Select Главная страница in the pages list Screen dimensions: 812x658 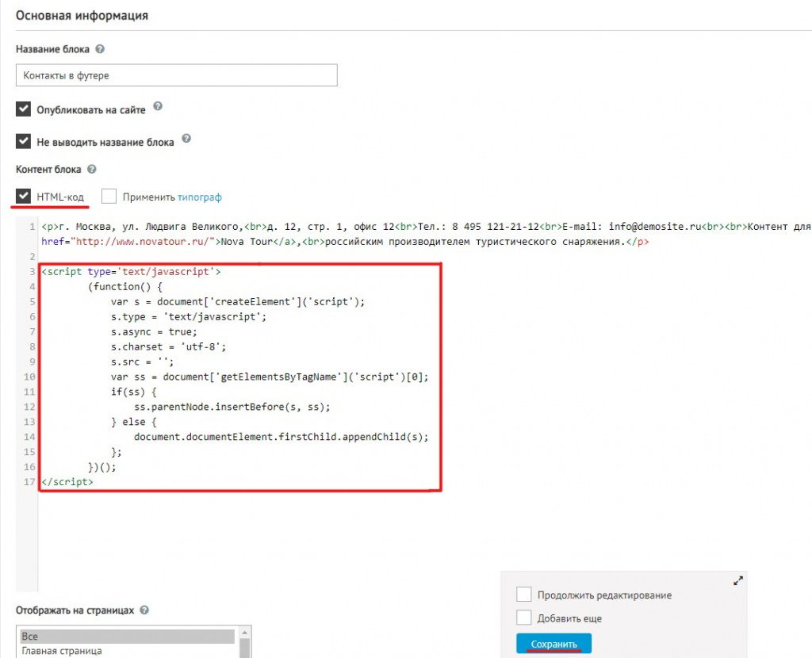point(128,651)
